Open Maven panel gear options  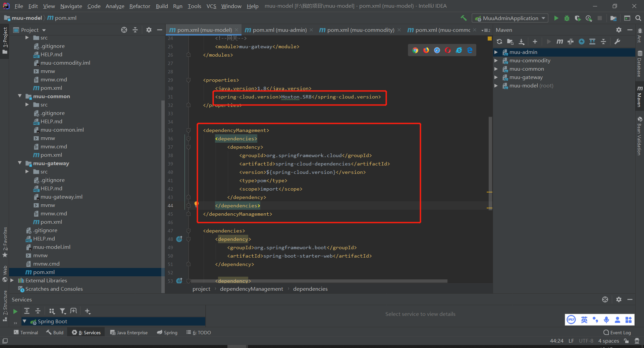(619, 30)
